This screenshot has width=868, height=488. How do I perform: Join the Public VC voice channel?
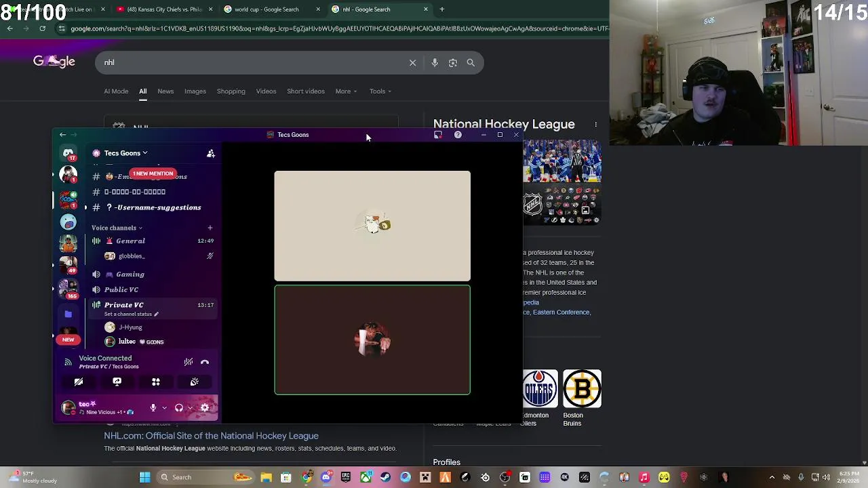coord(153,290)
